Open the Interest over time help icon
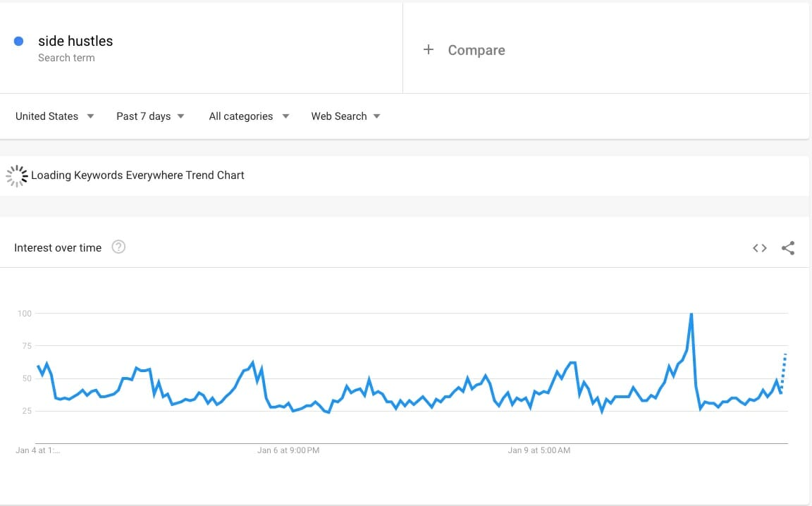The image size is (812, 506). (x=118, y=247)
